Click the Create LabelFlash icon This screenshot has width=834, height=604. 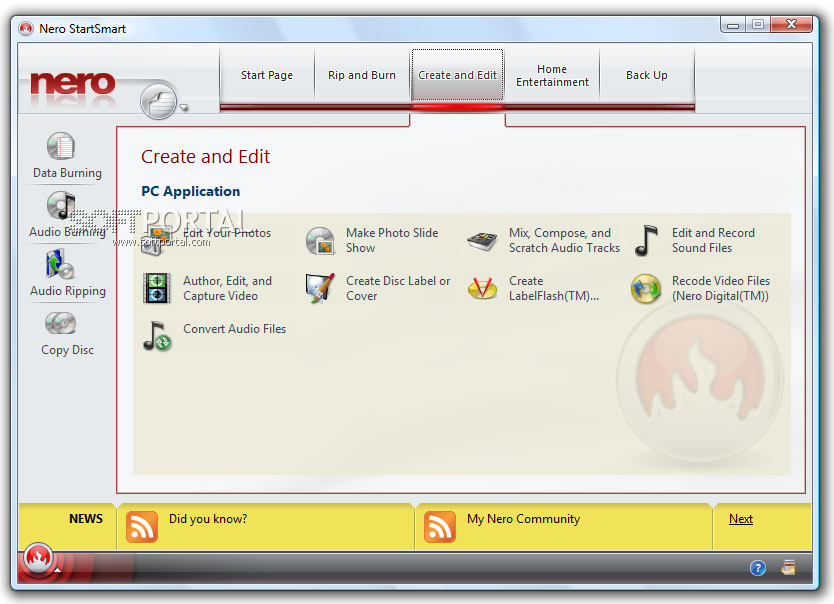click(482, 288)
